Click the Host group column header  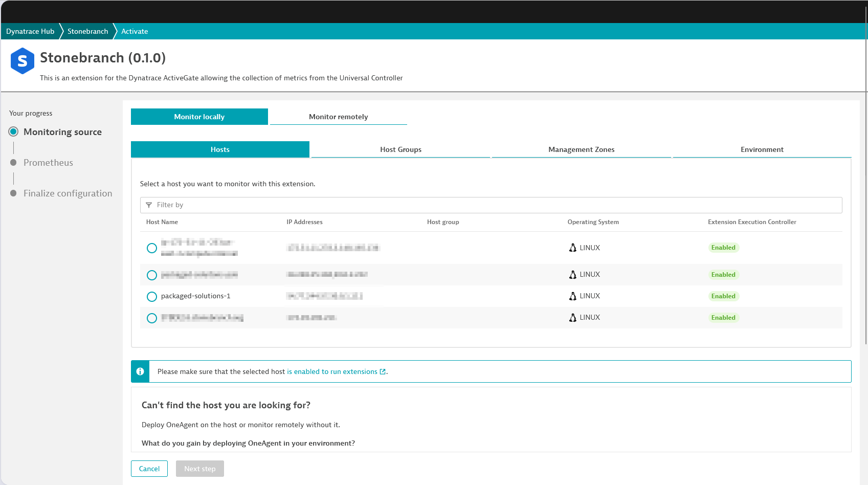pyautogui.click(x=443, y=222)
